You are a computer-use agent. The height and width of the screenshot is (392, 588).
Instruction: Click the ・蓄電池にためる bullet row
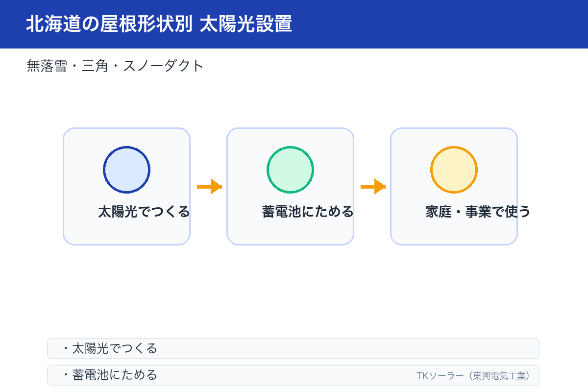pyautogui.click(x=293, y=375)
